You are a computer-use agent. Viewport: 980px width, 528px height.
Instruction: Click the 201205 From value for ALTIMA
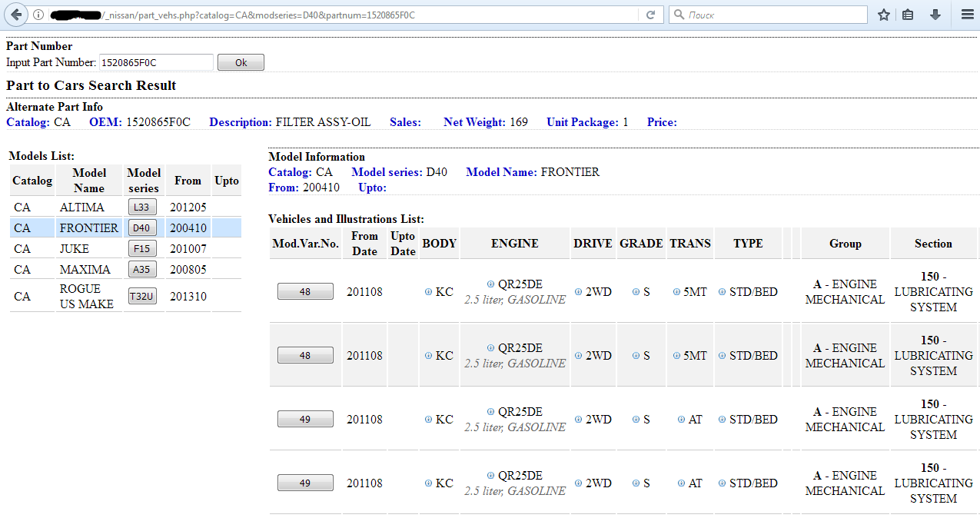pos(188,207)
